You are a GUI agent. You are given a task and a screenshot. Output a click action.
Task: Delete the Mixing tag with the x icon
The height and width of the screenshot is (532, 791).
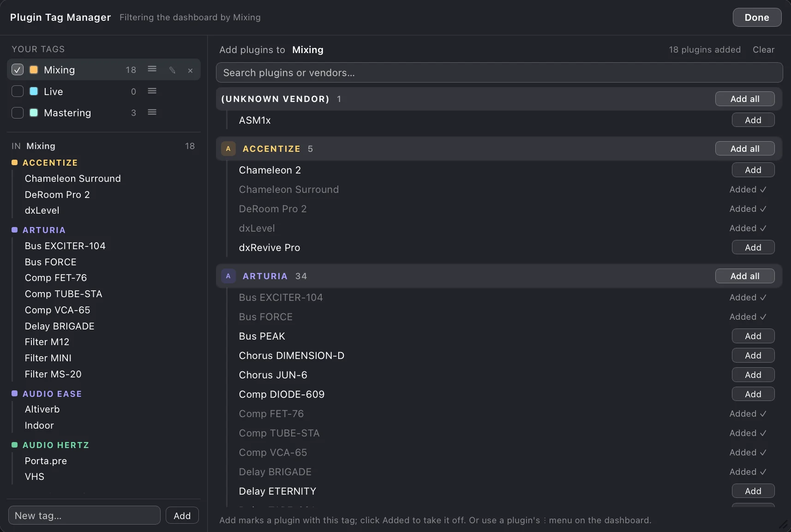[x=190, y=71]
